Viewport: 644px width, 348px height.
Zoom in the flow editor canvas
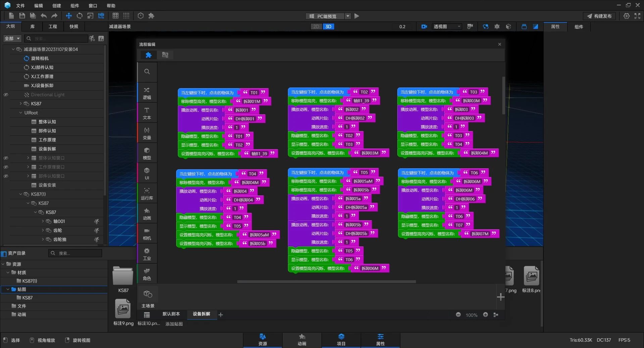pos(485,315)
